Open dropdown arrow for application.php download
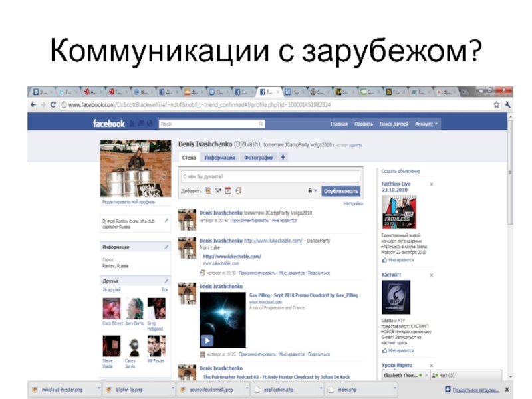This screenshot has width=532, height=399. point(321,388)
